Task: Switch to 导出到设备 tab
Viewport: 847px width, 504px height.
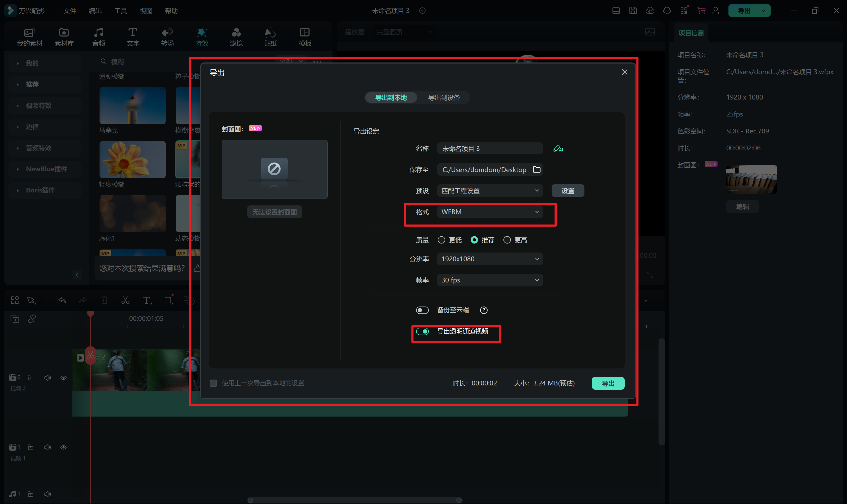Action: [444, 97]
